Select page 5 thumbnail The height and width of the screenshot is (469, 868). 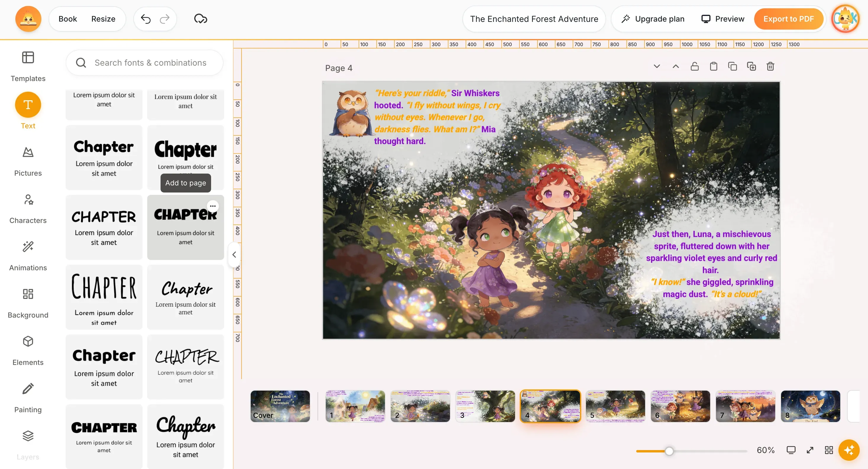(x=615, y=406)
